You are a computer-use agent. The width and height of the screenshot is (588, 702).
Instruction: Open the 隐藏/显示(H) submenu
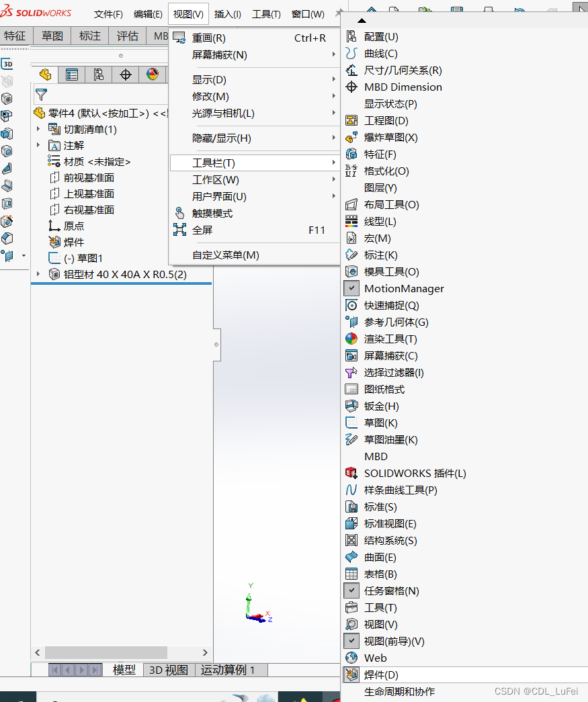coord(255,138)
